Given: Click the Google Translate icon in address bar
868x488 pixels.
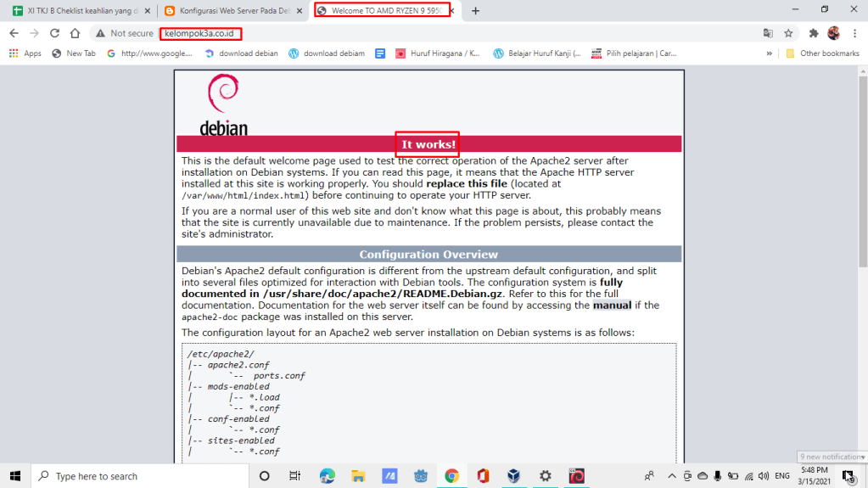Looking at the screenshot, I should click(768, 33).
